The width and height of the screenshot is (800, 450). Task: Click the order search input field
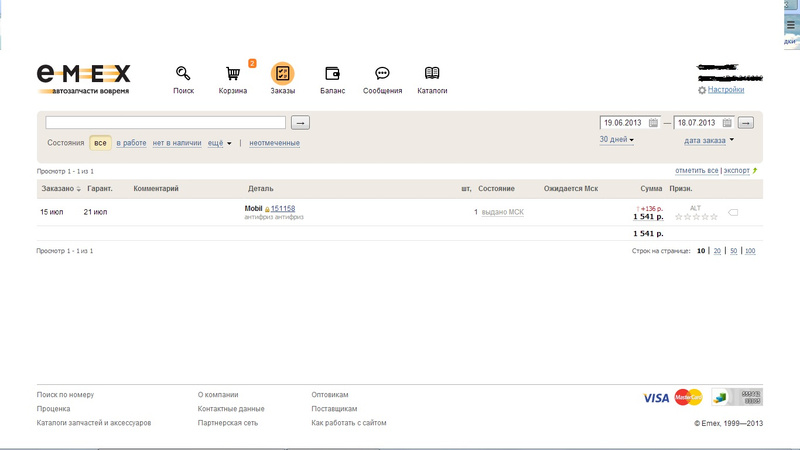tap(165, 123)
